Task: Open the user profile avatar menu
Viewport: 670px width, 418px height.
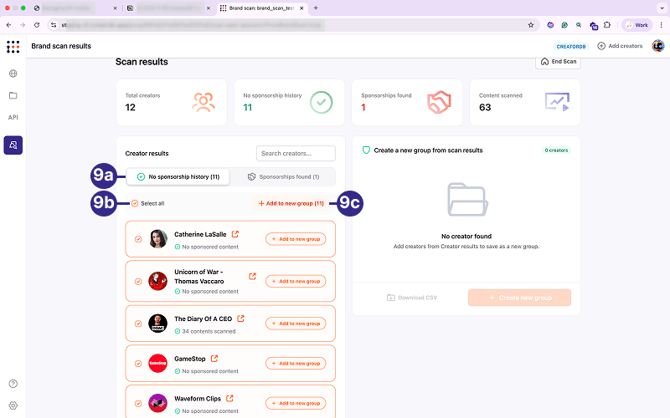Action: click(658, 46)
